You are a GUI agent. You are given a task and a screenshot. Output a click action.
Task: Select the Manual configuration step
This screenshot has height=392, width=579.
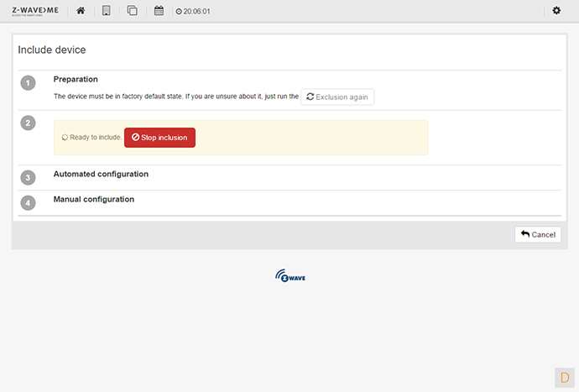point(94,199)
